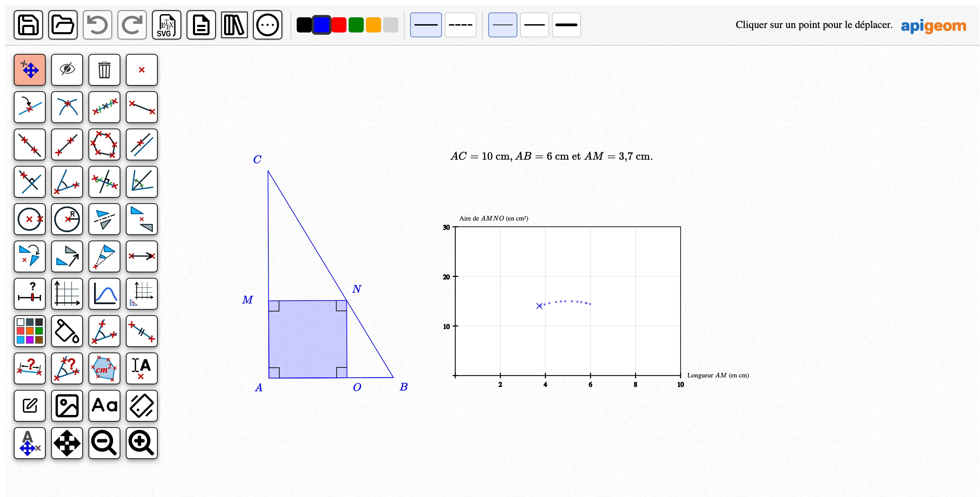Select the point on line tool
The height and width of the screenshot is (497, 980).
pyautogui.click(x=30, y=107)
